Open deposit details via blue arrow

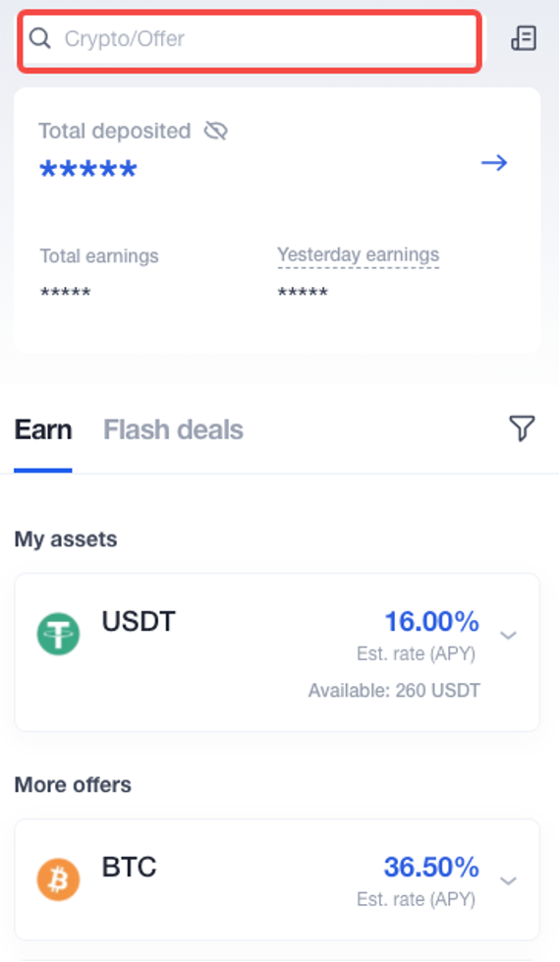[494, 162]
